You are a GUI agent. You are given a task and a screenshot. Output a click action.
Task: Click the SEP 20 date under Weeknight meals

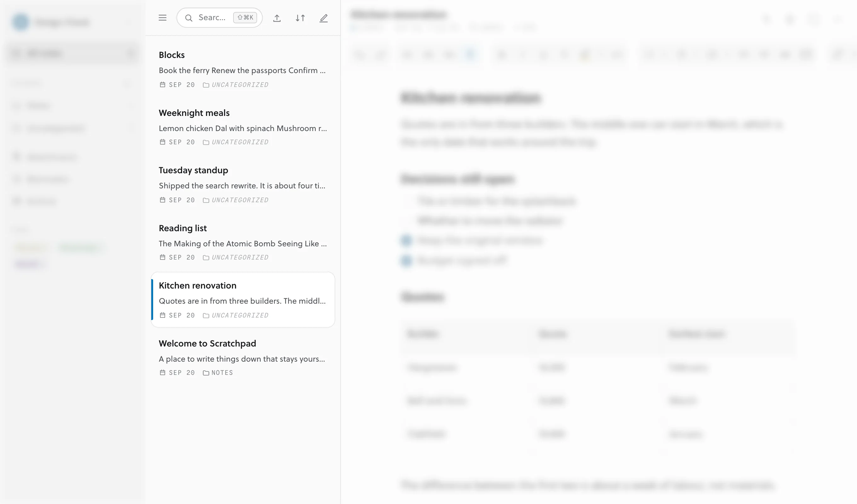click(182, 142)
